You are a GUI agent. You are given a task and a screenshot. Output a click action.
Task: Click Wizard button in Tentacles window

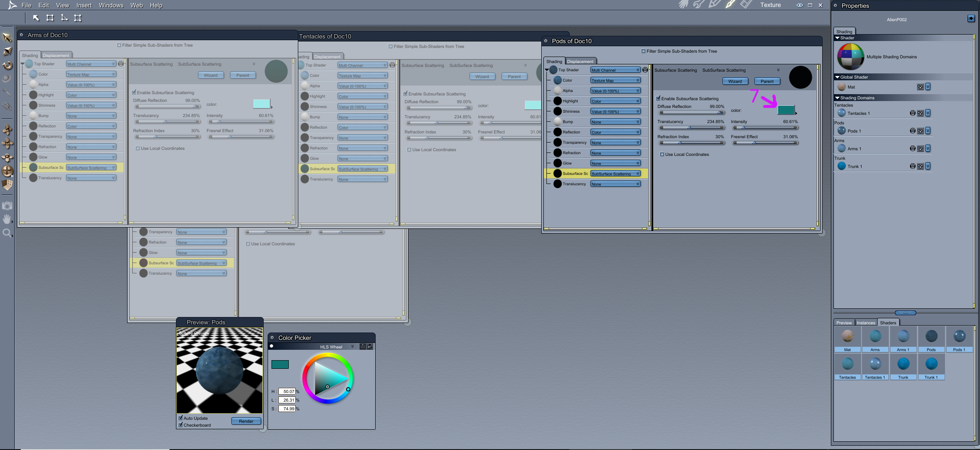point(482,76)
